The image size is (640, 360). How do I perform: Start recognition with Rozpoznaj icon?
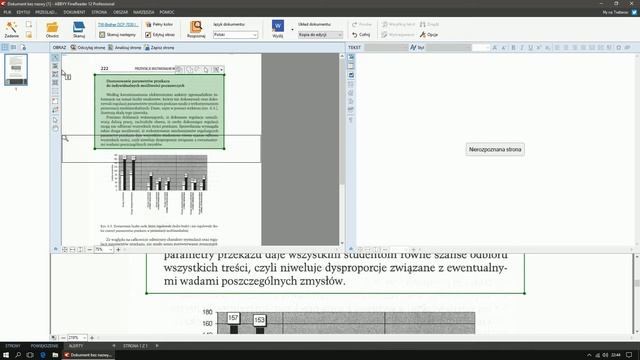pos(196,29)
